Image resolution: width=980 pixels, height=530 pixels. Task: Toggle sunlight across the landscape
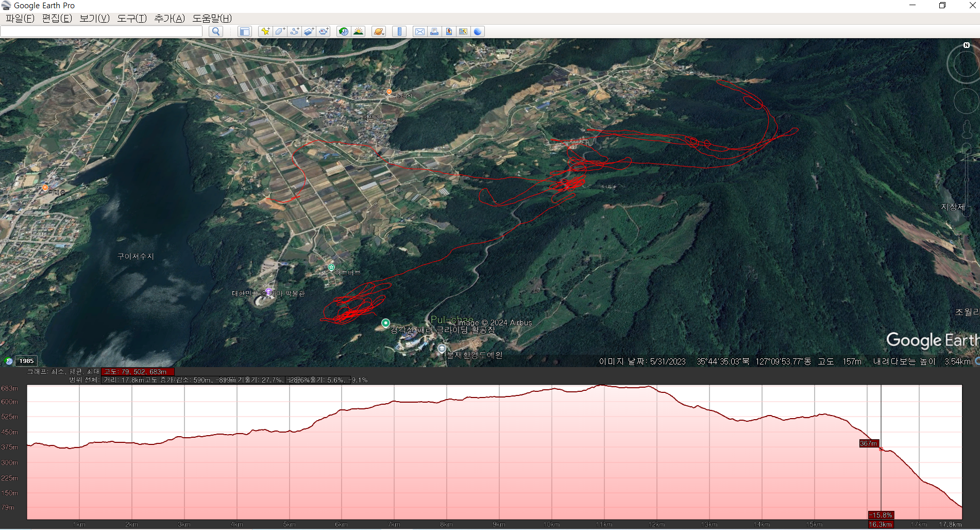click(x=358, y=31)
